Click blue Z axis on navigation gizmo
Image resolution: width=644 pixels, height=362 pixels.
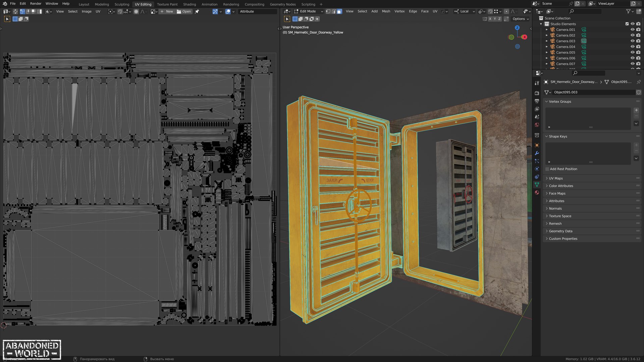pos(517,28)
